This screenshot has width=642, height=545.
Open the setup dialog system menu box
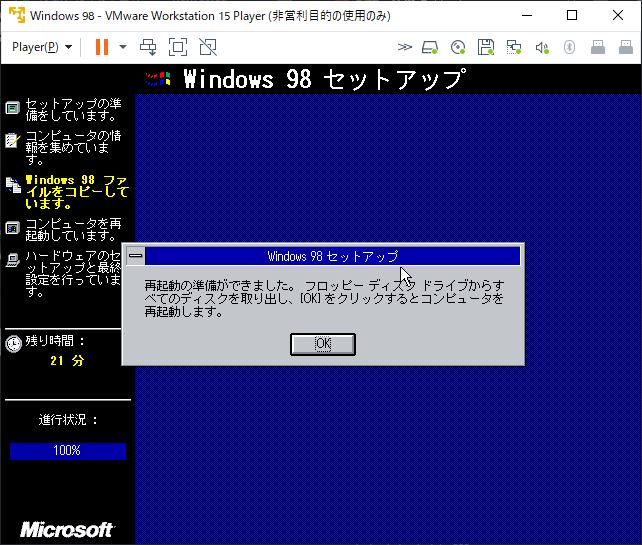coord(136,256)
